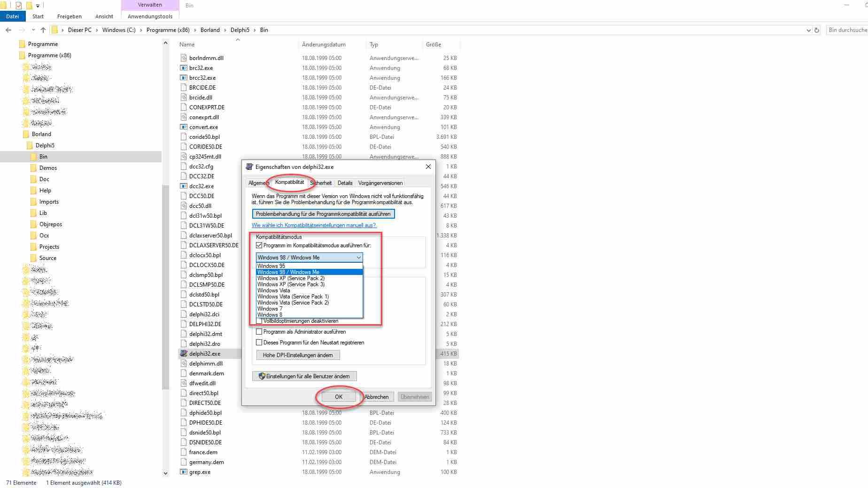Click the 'Bin durchsuchen' search field
Viewport: 868px width, 488px height.
point(847,30)
